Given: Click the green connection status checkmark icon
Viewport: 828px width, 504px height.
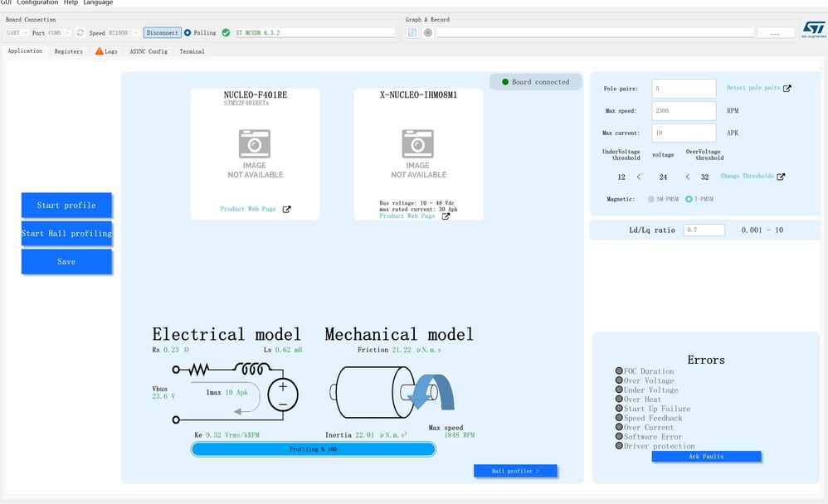Looking at the screenshot, I should tap(226, 32).
